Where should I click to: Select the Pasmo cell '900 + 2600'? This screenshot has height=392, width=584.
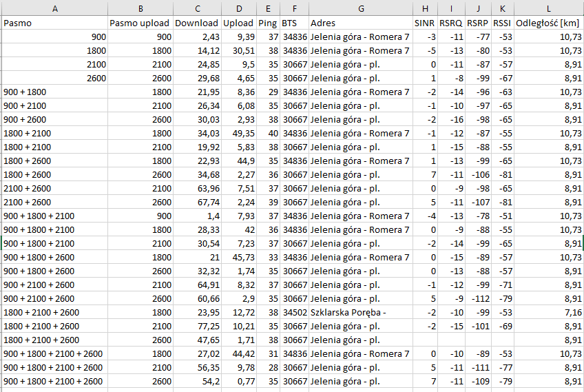[55, 120]
